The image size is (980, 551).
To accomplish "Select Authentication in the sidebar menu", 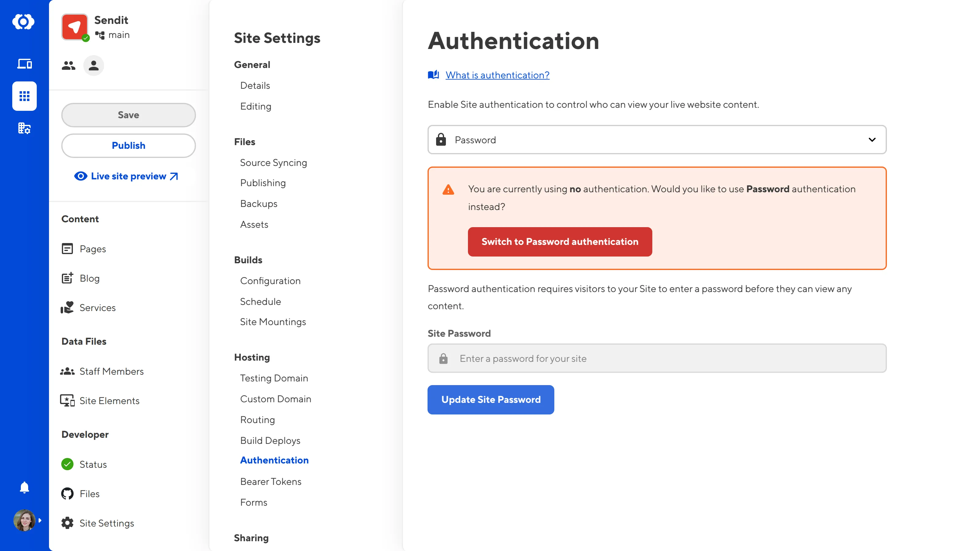I will pyautogui.click(x=274, y=459).
